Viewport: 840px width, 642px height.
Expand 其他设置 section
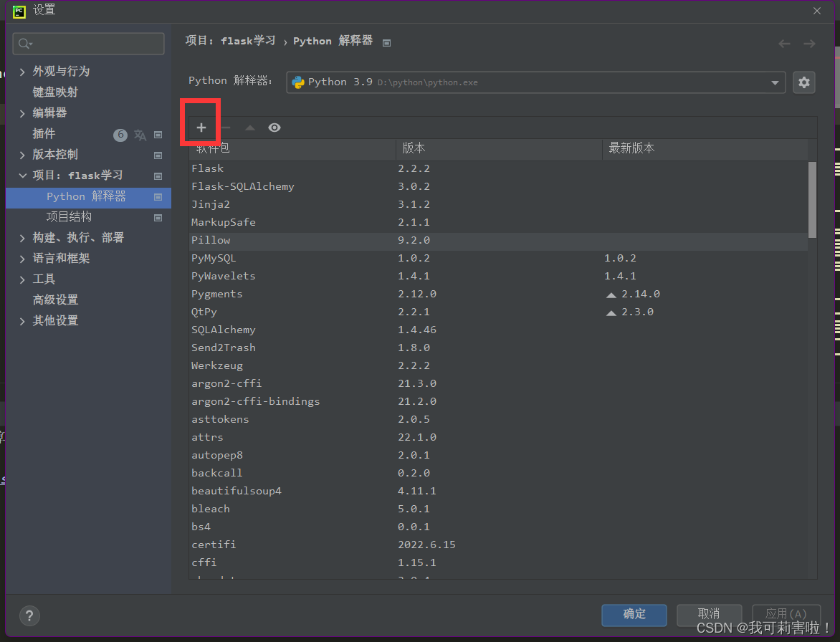[22, 321]
